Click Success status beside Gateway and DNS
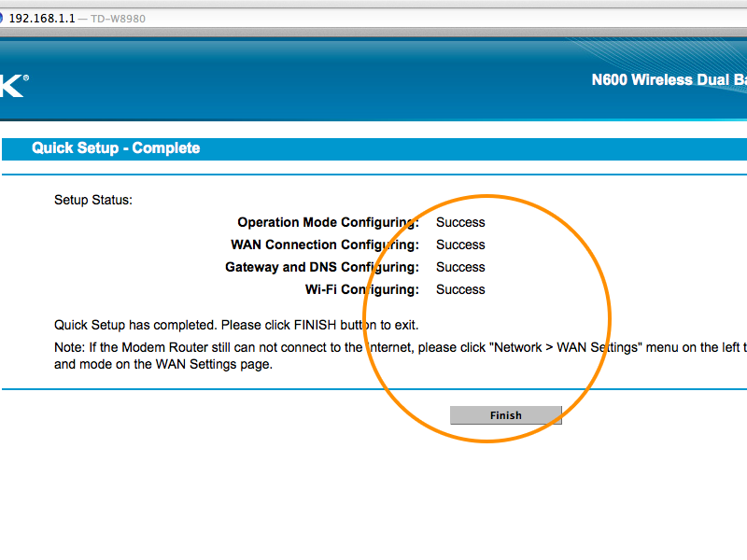The width and height of the screenshot is (747, 560). pyautogui.click(x=460, y=267)
